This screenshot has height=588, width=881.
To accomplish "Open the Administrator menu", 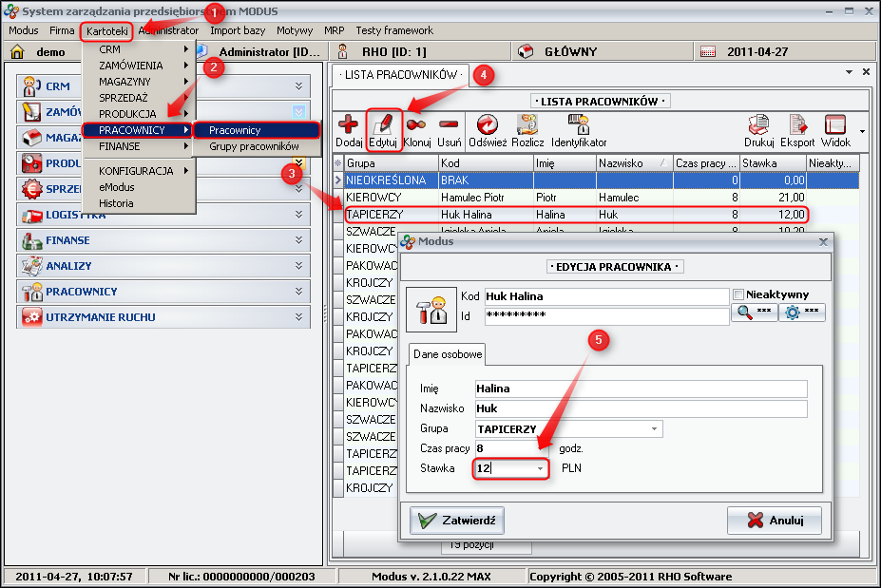I will click(169, 30).
